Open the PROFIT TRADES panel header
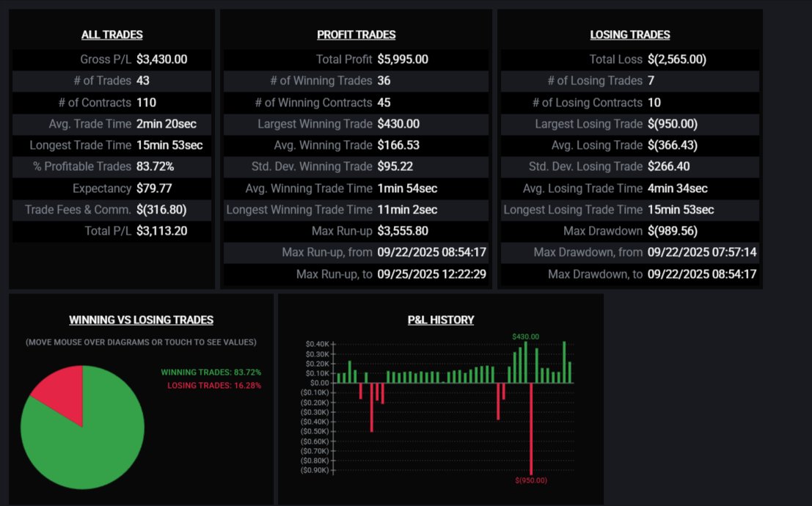This screenshot has width=812, height=506. click(x=355, y=34)
